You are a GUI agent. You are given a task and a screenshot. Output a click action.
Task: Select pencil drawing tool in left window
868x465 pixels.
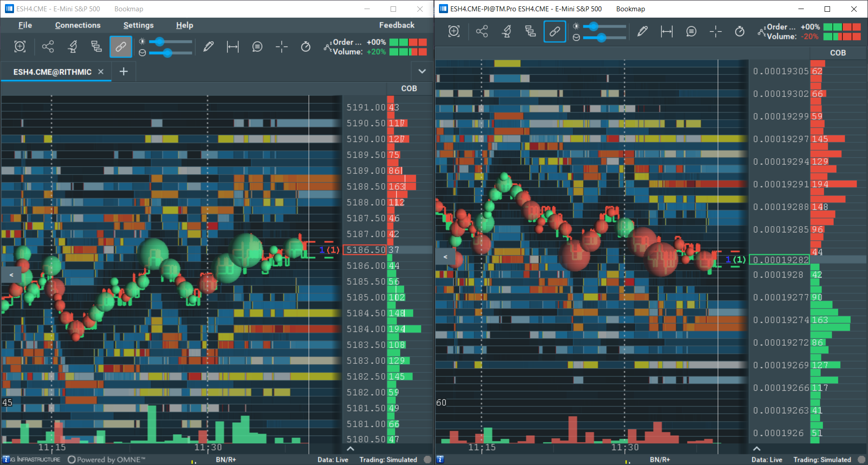(208, 47)
